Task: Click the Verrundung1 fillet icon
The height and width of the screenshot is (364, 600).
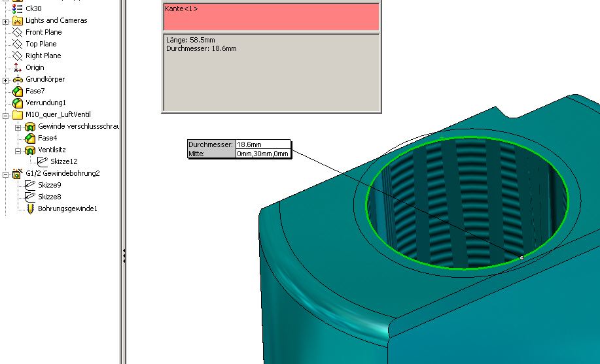Action: (x=18, y=103)
